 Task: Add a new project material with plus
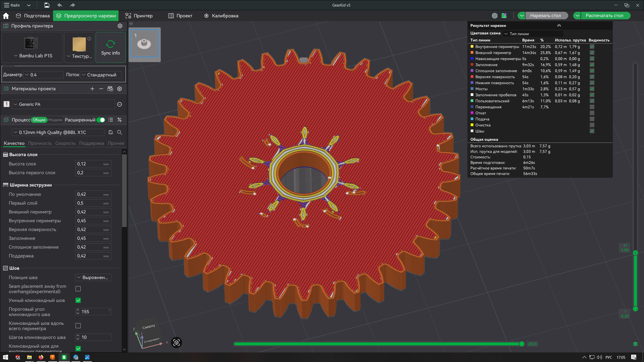click(x=92, y=89)
